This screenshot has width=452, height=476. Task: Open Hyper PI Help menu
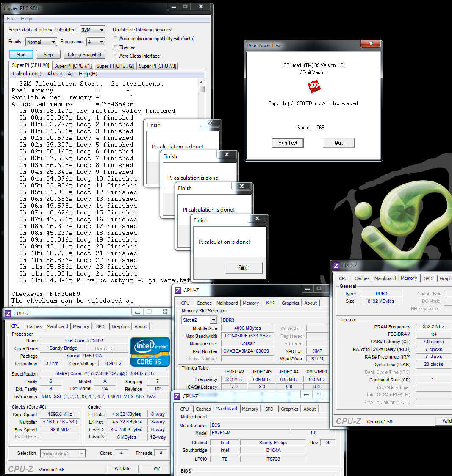26,19
